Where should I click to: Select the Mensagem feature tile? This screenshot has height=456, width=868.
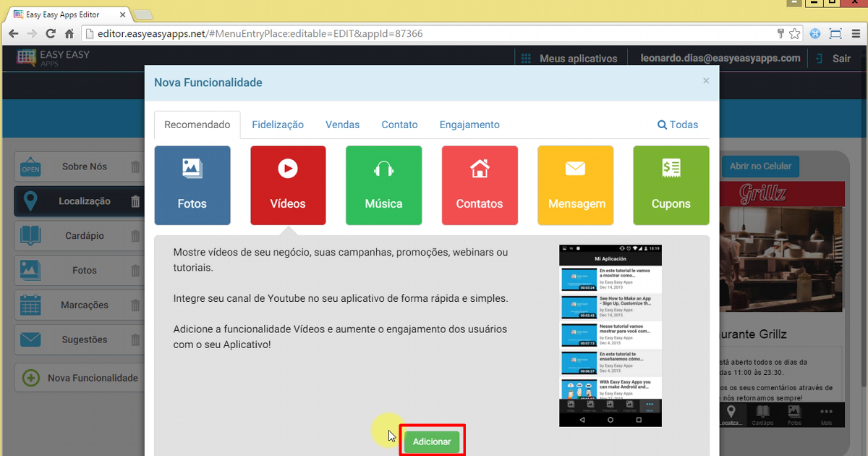point(575,185)
